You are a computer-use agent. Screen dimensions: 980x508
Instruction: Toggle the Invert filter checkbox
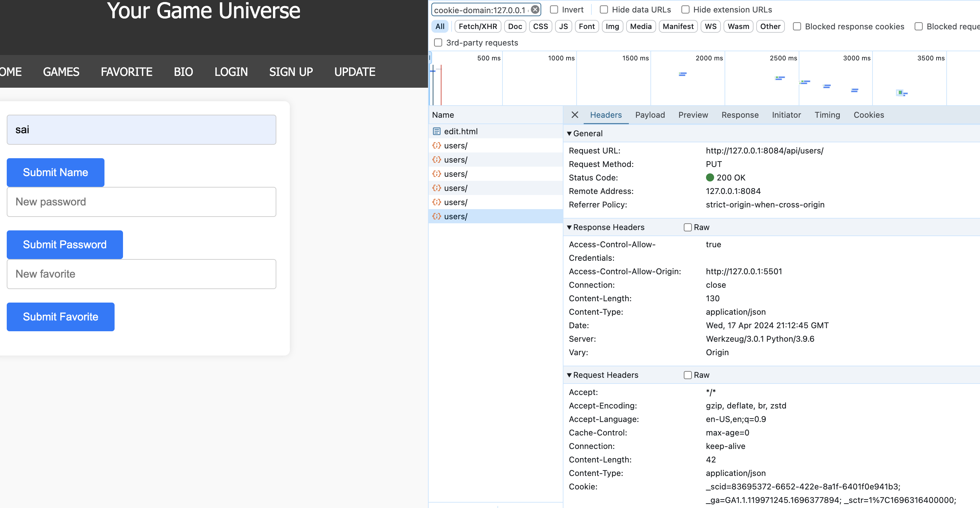(x=554, y=9)
